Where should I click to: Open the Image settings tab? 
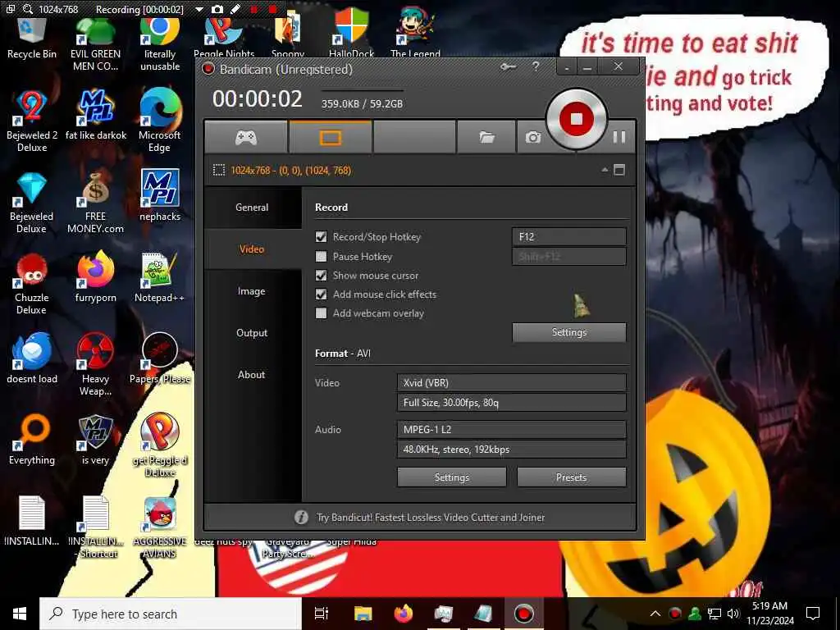pos(252,291)
